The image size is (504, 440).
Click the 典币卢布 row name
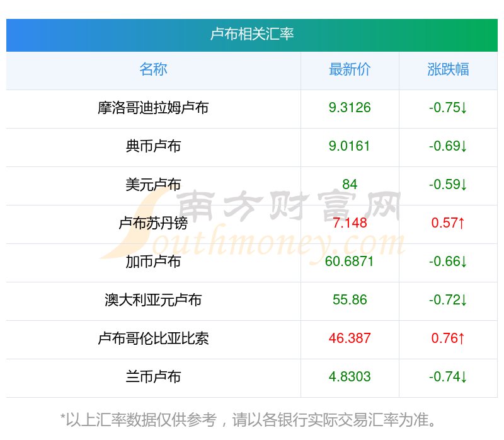[x=153, y=146]
